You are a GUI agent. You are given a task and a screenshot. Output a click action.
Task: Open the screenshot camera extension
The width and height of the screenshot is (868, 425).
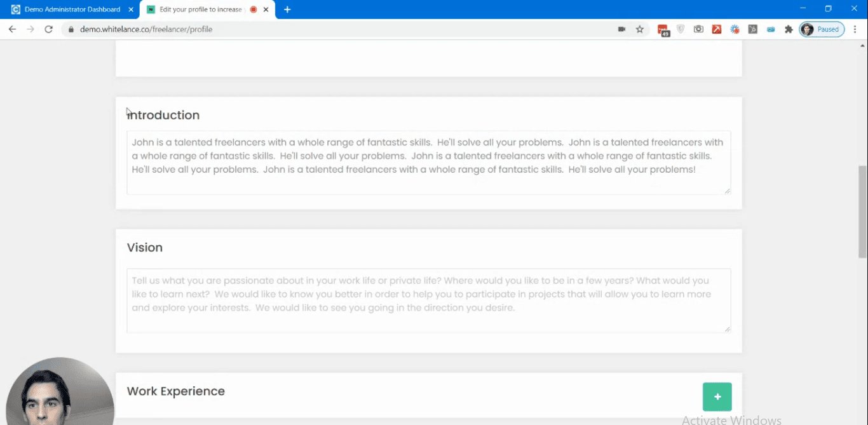(x=699, y=29)
